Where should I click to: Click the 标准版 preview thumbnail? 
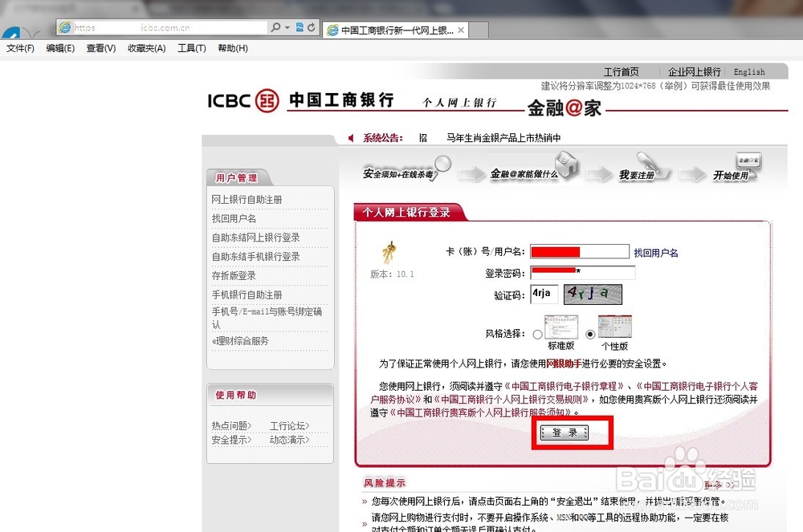tap(561, 327)
